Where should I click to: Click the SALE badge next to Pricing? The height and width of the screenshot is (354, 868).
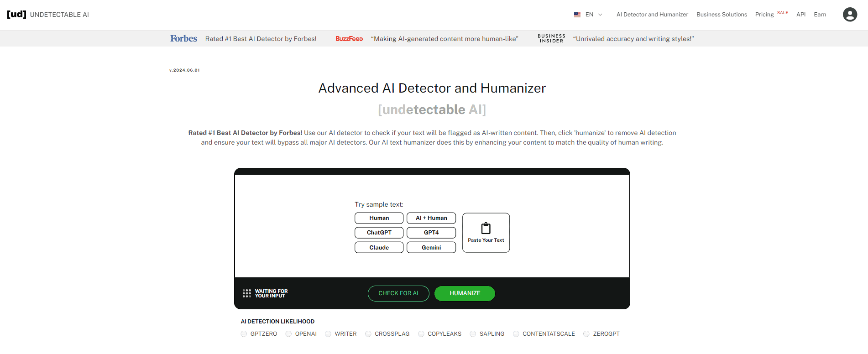click(783, 13)
